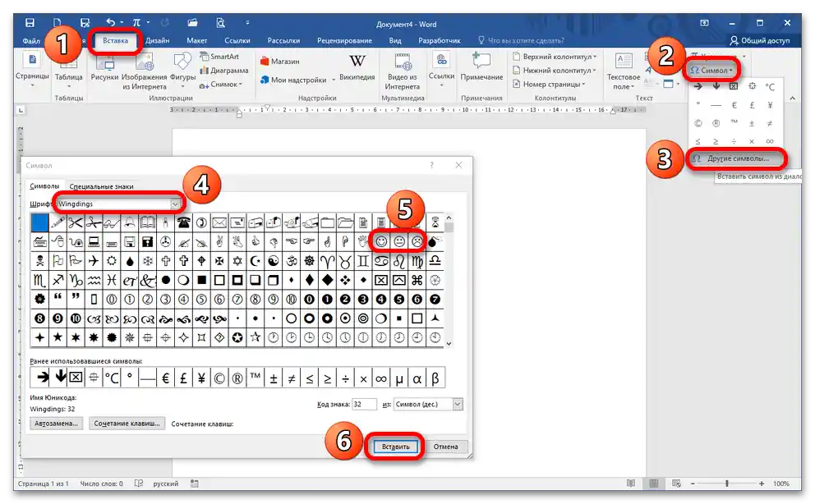This screenshot has width=815, height=504.
Task: Switch to the Разработчик ribbon tab
Action: [440, 40]
